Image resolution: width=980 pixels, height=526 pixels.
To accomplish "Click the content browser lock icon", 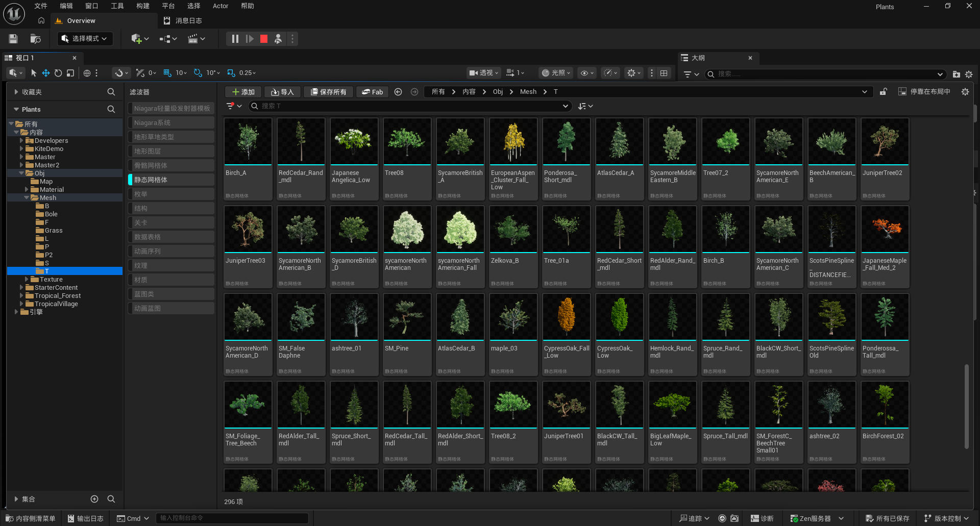I will point(883,92).
